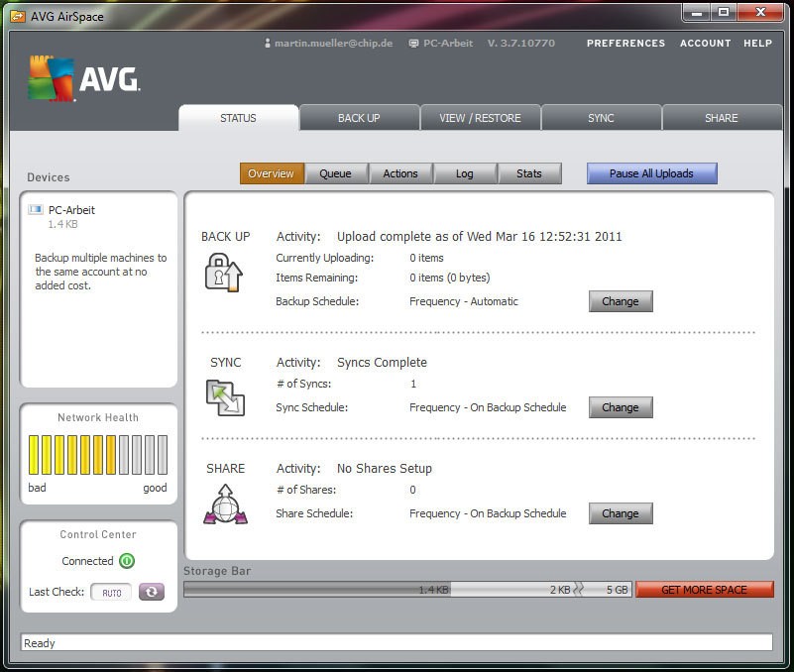This screenshot has height=672, width=794.
Task: Select the PC-Arbeit device entry
Action: coord(98,216)
